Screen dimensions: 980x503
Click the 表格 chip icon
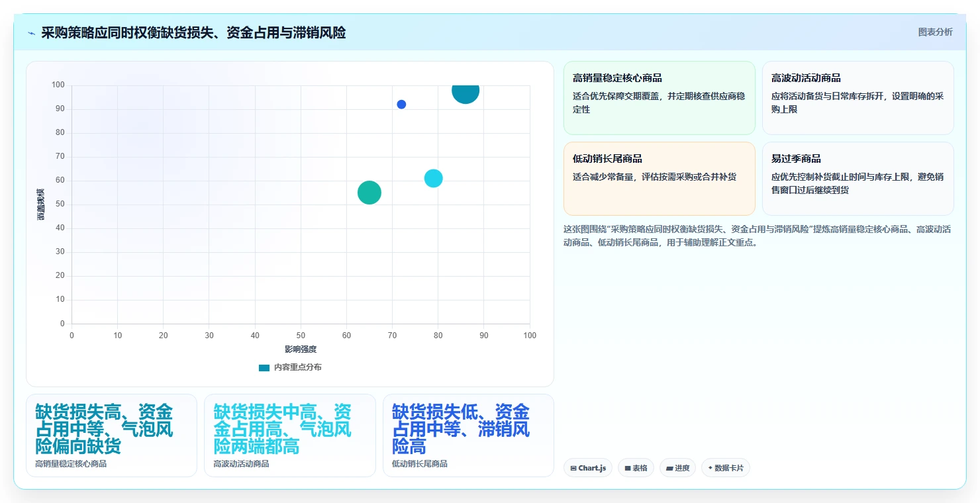628,468
